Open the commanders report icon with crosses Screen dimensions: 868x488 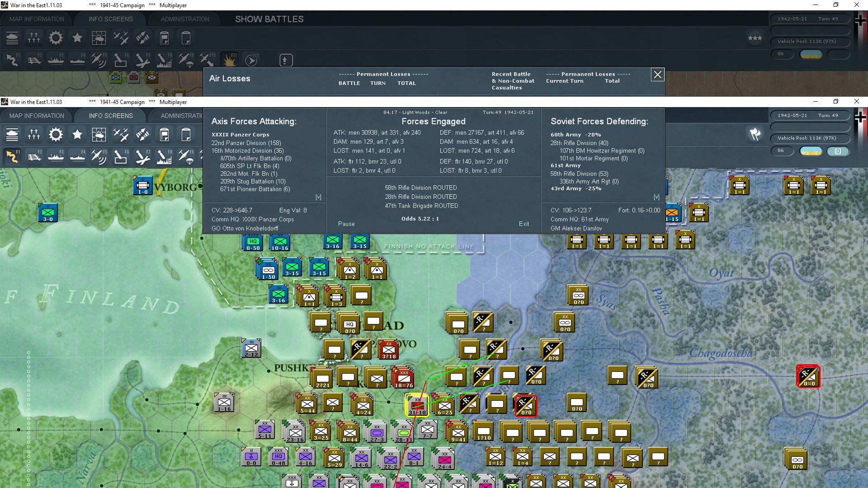[33, 134]
